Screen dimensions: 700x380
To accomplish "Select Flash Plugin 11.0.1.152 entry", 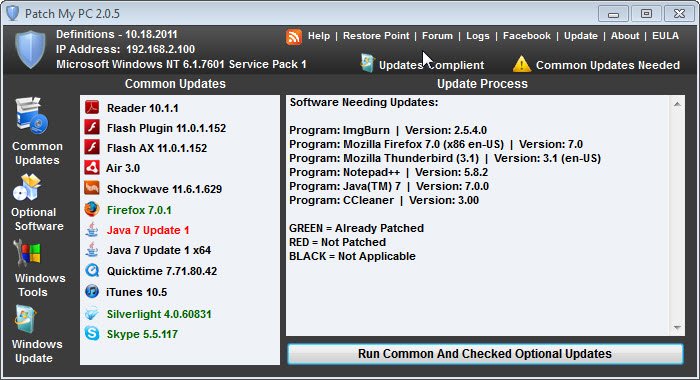I will tap(166, 128).
